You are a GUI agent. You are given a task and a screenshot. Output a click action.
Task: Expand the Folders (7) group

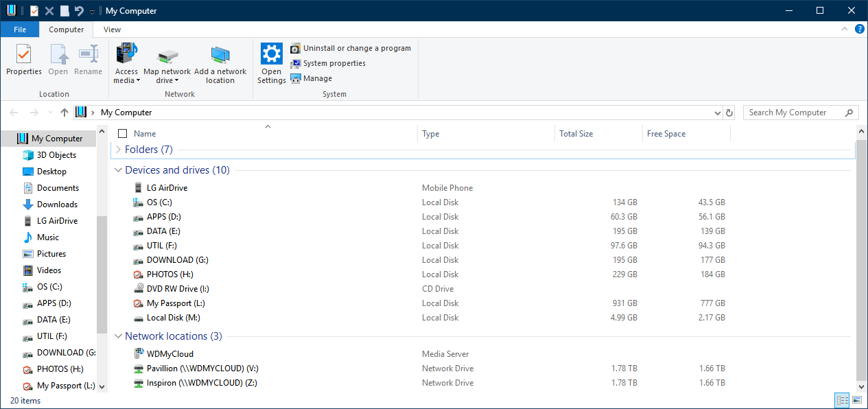119,150
